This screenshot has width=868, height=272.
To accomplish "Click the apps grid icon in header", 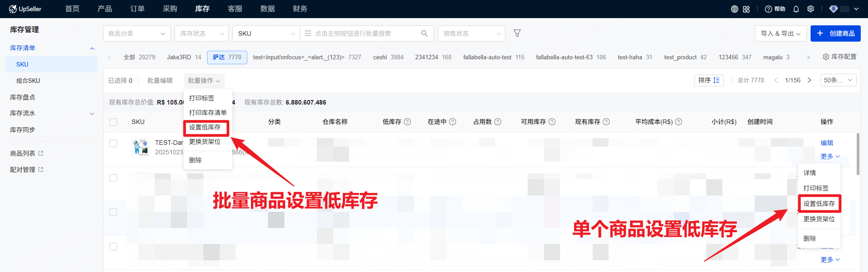I will tap(746, 9).
